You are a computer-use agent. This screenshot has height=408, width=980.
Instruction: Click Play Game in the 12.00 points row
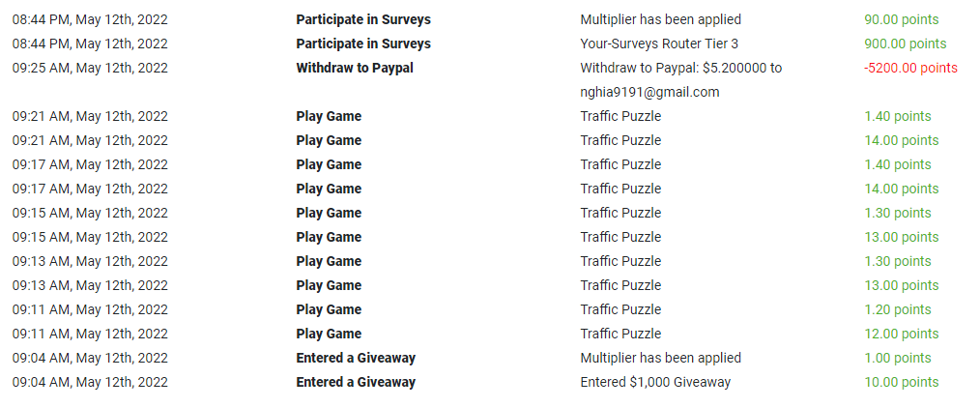329,334
